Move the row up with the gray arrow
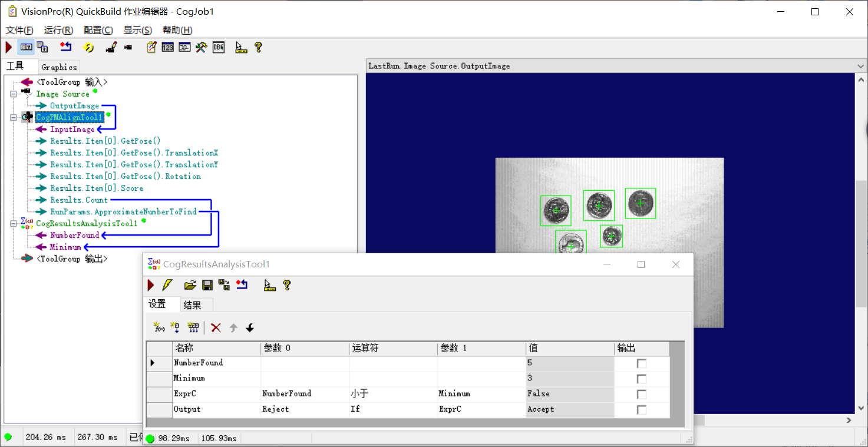 pyautogui.click(x=233, y=328)
